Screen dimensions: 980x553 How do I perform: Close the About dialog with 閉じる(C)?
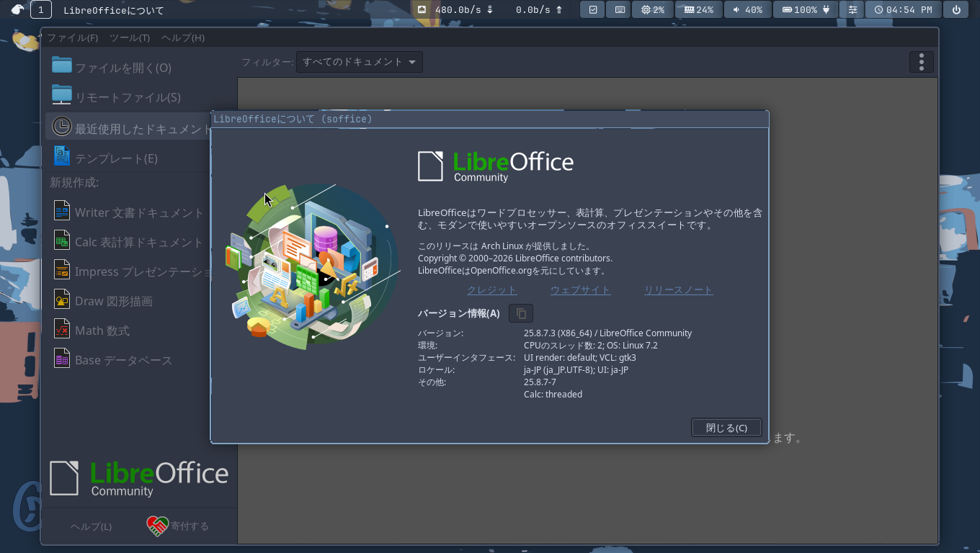[726, 428]
